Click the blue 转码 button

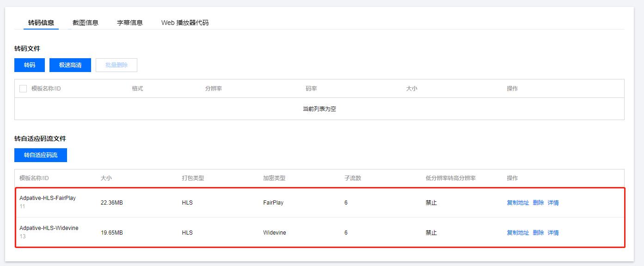click(30, 65)
